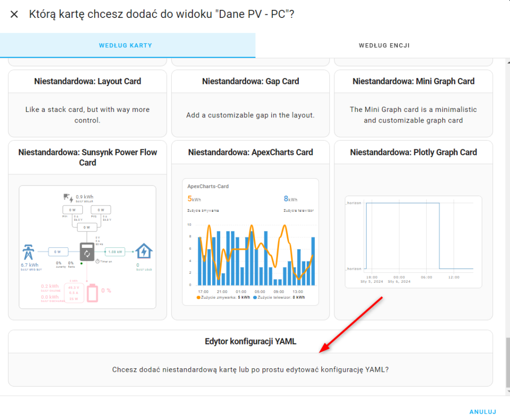Click the inverter icon in Sunsynk preview
510x420 pixels.
pos(87,252)
